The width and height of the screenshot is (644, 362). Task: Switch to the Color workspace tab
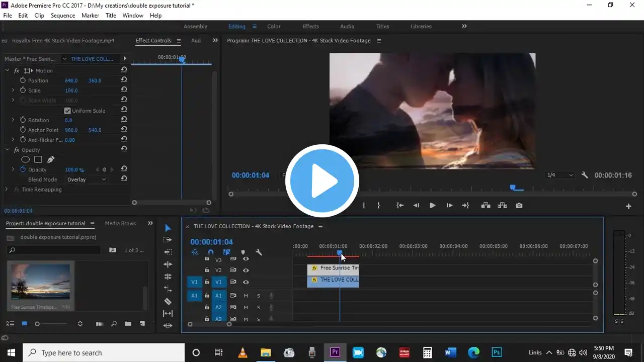[x=274, y=26]
